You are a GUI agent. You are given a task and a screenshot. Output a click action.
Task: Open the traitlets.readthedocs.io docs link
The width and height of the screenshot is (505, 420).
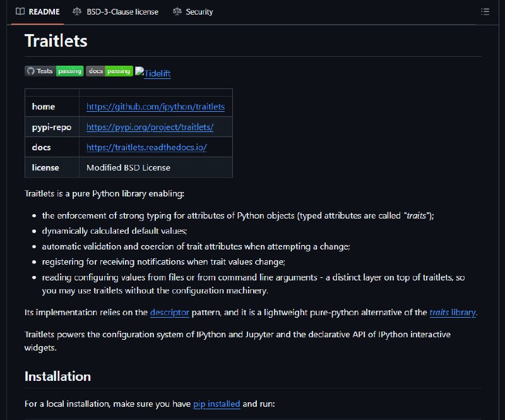pyautogui.click(x=146, y=147)
